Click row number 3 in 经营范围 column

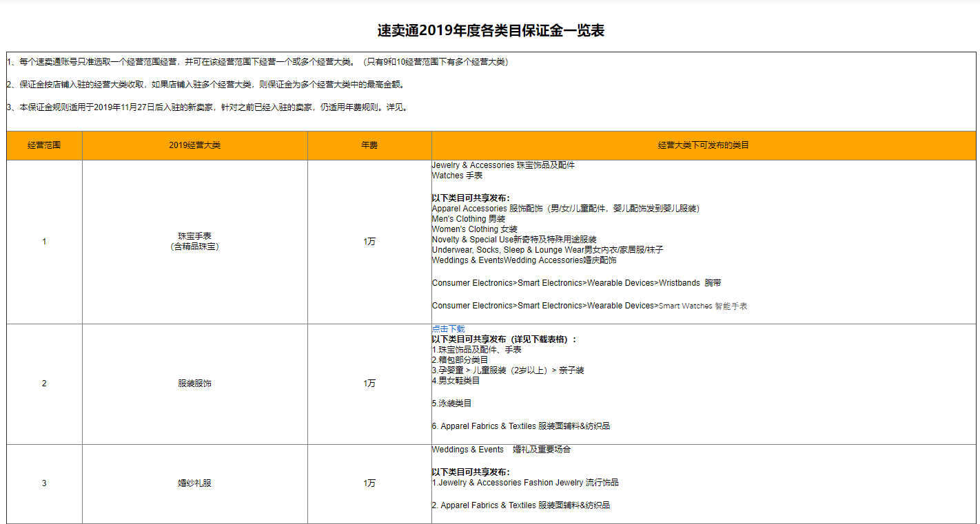point(43,483)
